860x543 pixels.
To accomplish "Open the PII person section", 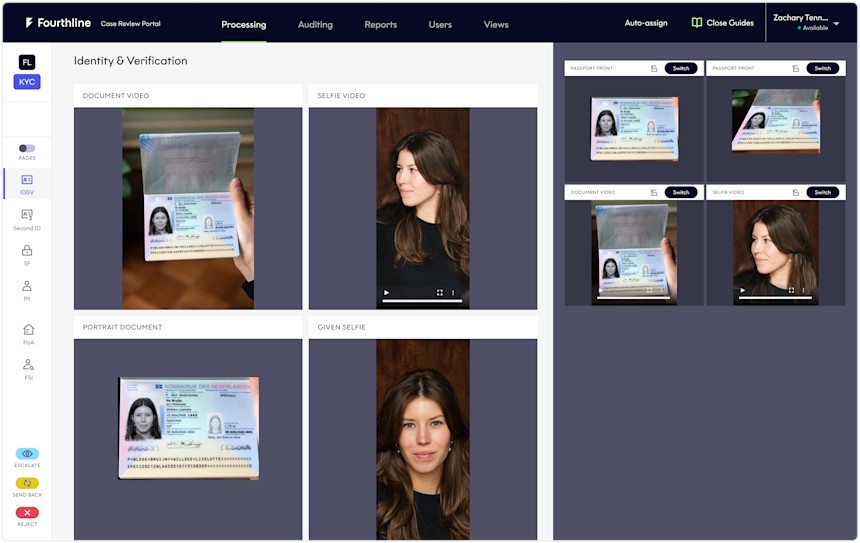I will (27, 290).
